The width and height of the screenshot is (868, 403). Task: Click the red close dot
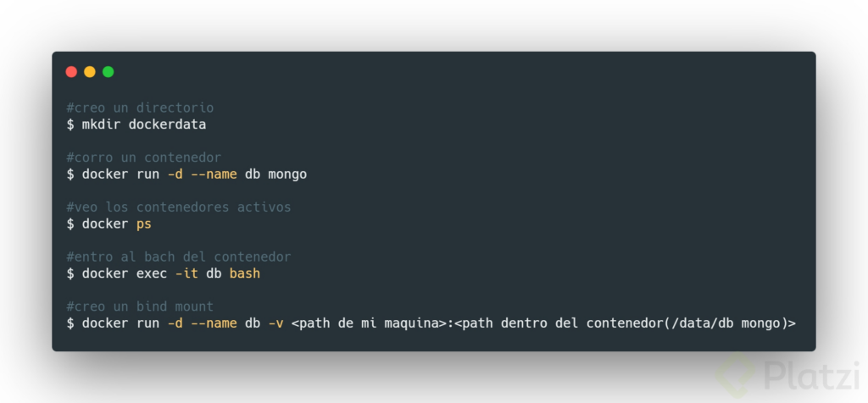(x=71, y=72)
